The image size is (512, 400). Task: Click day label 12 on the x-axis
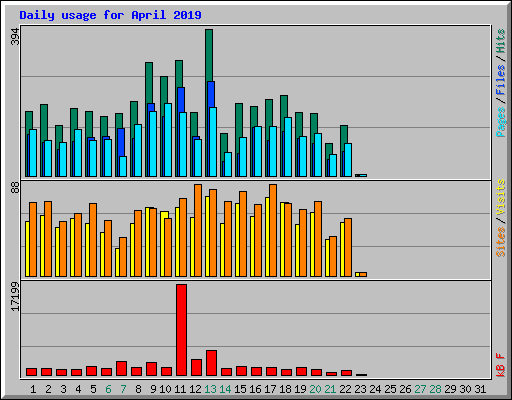(195, 389)
